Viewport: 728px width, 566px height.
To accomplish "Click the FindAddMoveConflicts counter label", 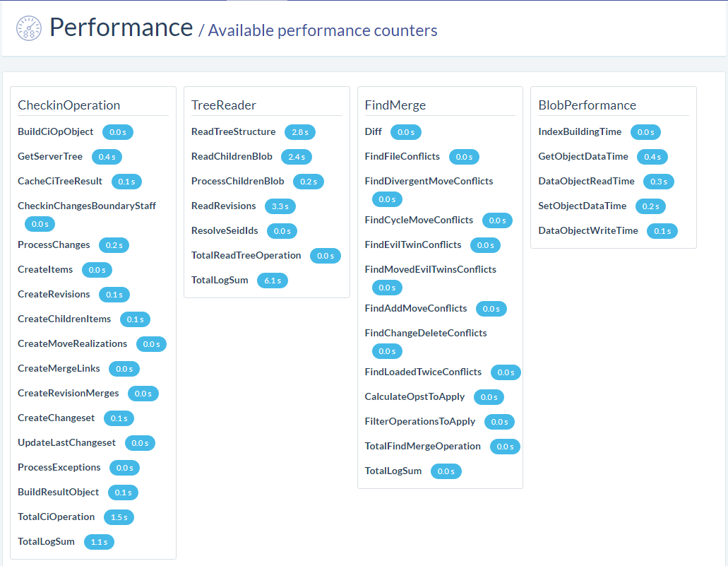I will coord(416,308).
